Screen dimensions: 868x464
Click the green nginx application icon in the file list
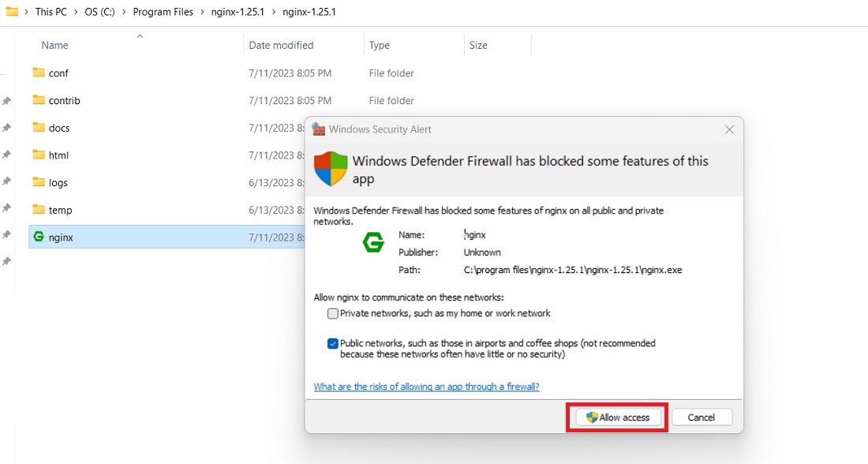(x=39, y=238)
